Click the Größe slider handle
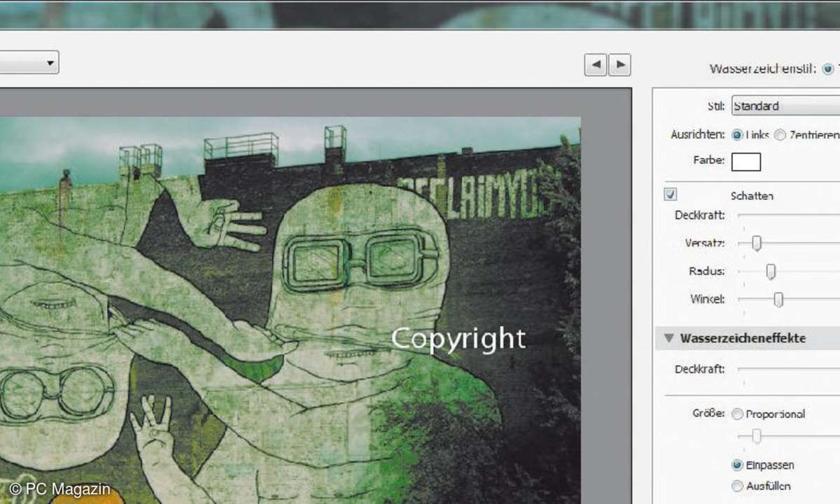This screenshot has width=840, height=504. pos(756,437)
